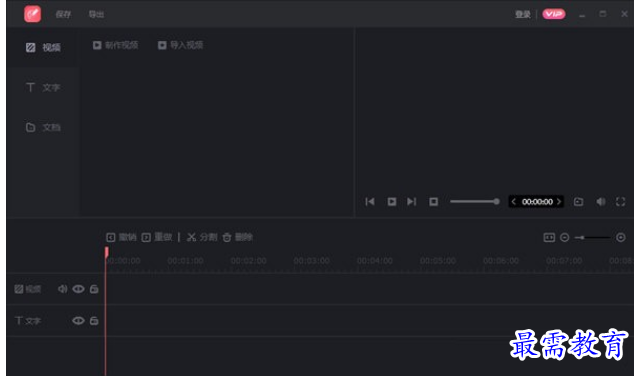Hide the 文字 track with eye icon
Screen dimensions: 634x376
78,321
